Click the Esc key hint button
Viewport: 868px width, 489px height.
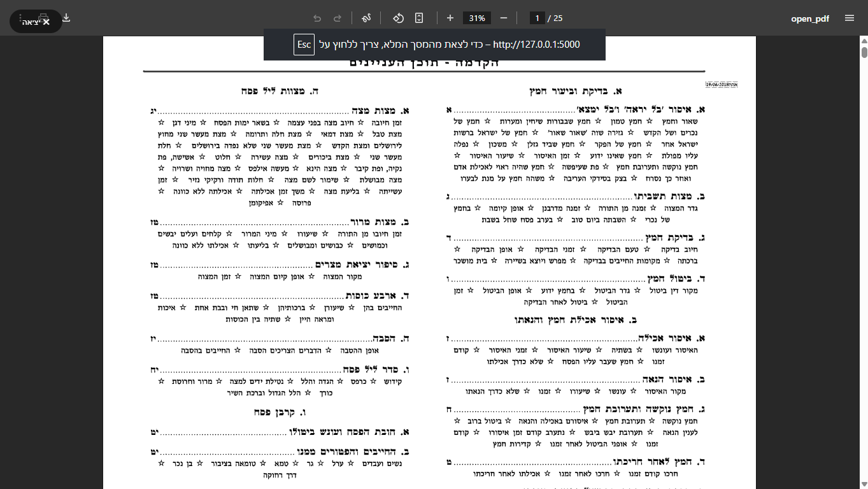304,45
